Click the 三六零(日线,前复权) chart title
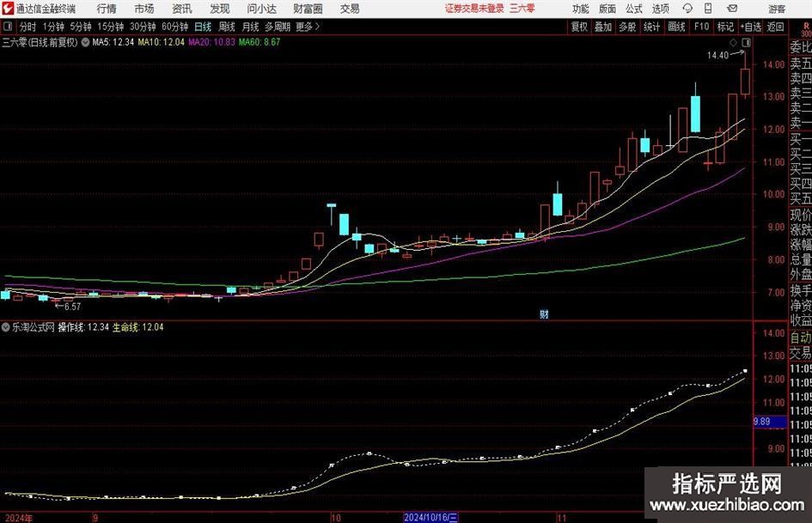 coord(40,42)
